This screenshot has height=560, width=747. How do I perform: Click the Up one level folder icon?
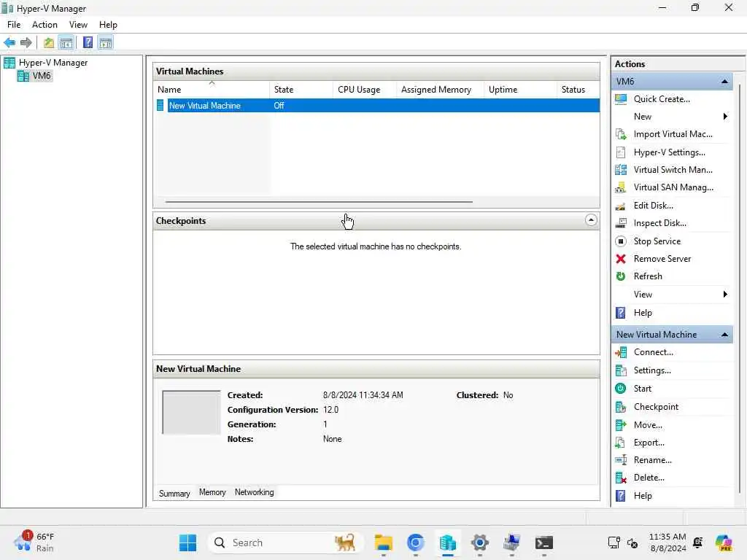[49, 43]
